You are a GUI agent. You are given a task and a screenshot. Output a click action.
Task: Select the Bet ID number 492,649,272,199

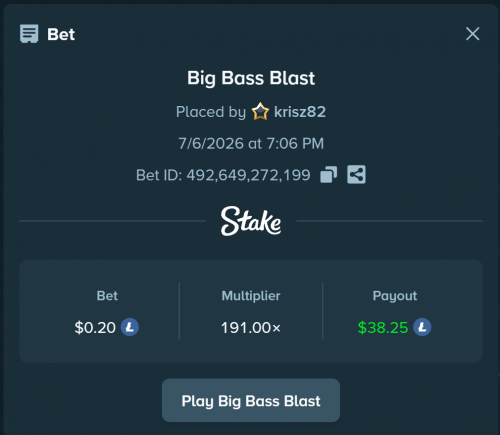(248, 175)
